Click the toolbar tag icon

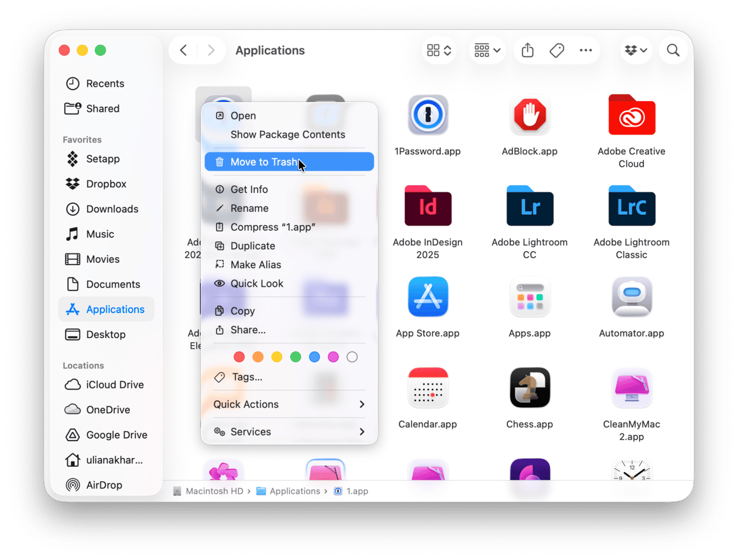(557, 50)
